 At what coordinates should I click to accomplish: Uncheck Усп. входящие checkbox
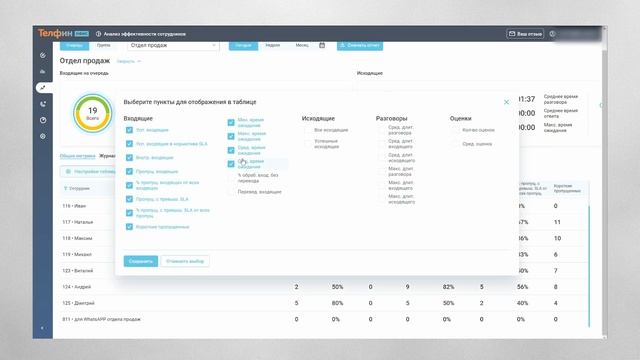pos(129,130)
